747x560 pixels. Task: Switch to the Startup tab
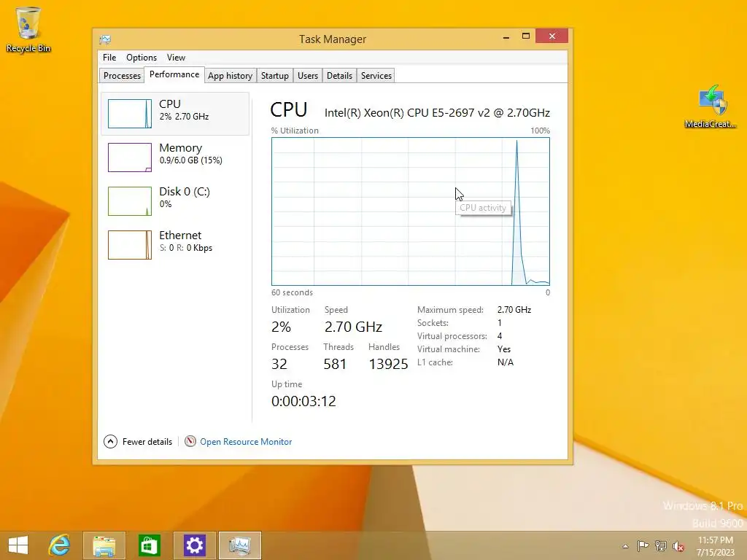275,76
